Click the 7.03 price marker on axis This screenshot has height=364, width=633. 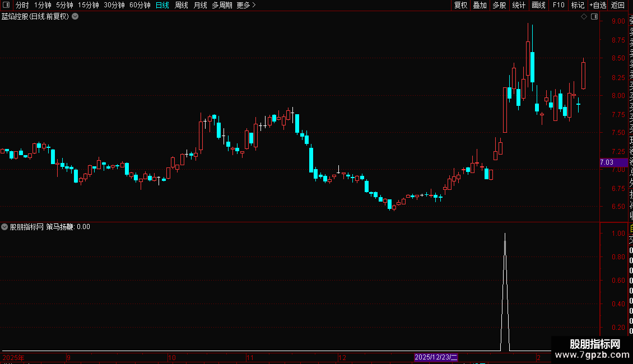point(613,162)
